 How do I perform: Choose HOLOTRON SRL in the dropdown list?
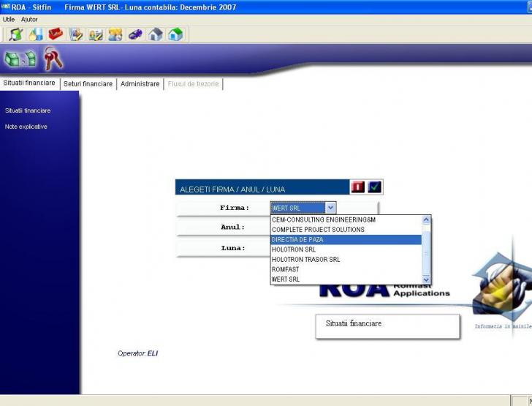tap(346, 249)
